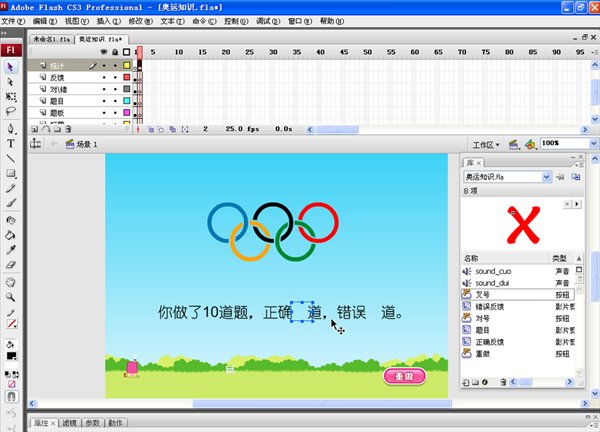
Task: Activate the Text tool
Action: click(x=11, y=143)
